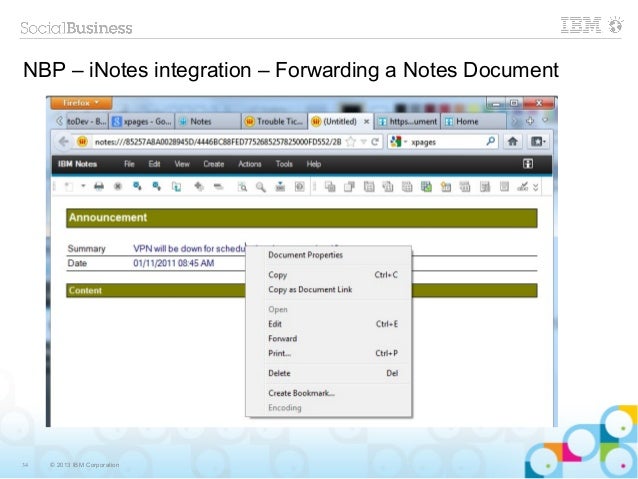The height and width of the screenshot is (479, 638).
Task: Open the Create menu in IBM Notes
Action: point(214,164)
